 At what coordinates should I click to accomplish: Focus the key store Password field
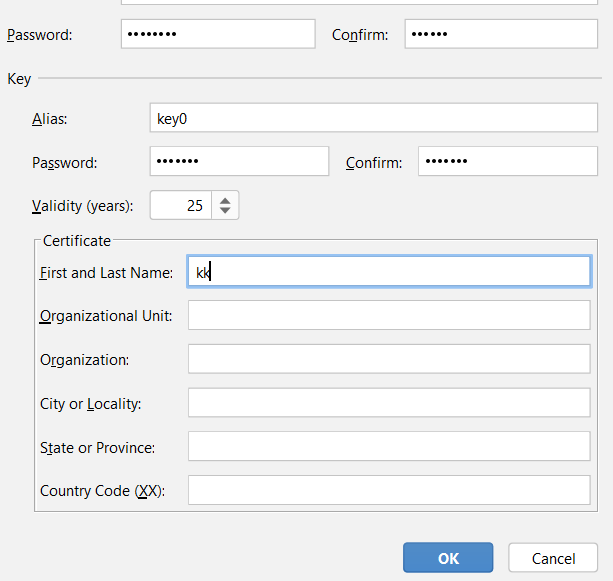click(x=218, y=34)
